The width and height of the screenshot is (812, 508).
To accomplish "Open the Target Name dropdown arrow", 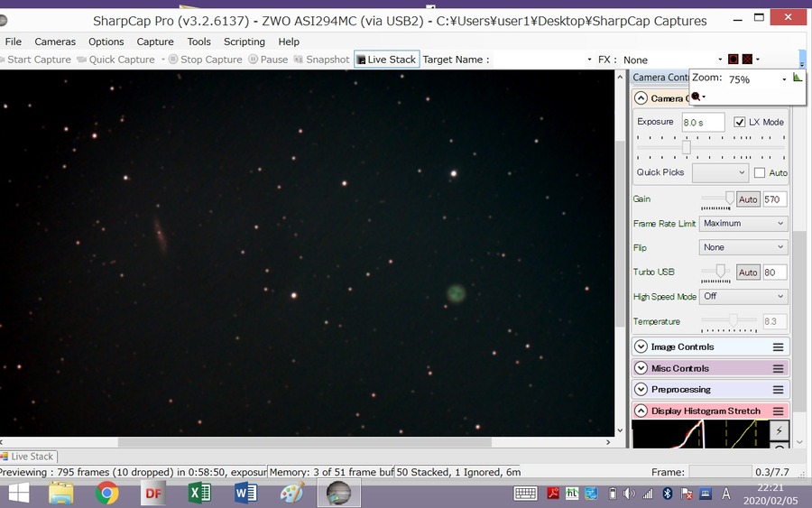I will [x=589, y=60].
